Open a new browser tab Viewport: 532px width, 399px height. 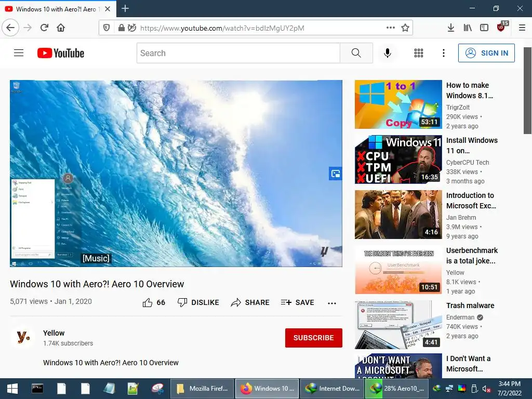point(125,8)
